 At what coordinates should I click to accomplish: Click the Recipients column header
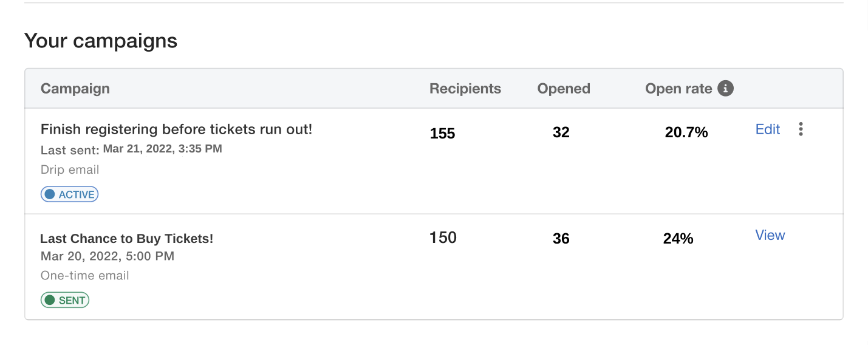[465, 89]
